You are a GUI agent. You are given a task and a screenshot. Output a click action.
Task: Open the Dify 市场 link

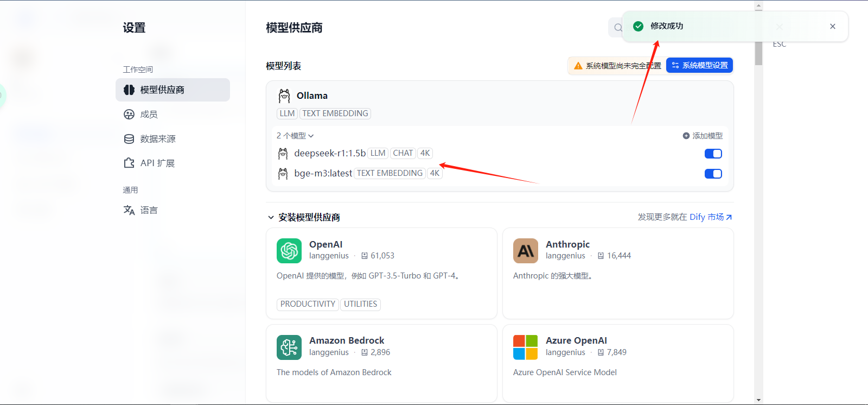[x=711, y=217]
